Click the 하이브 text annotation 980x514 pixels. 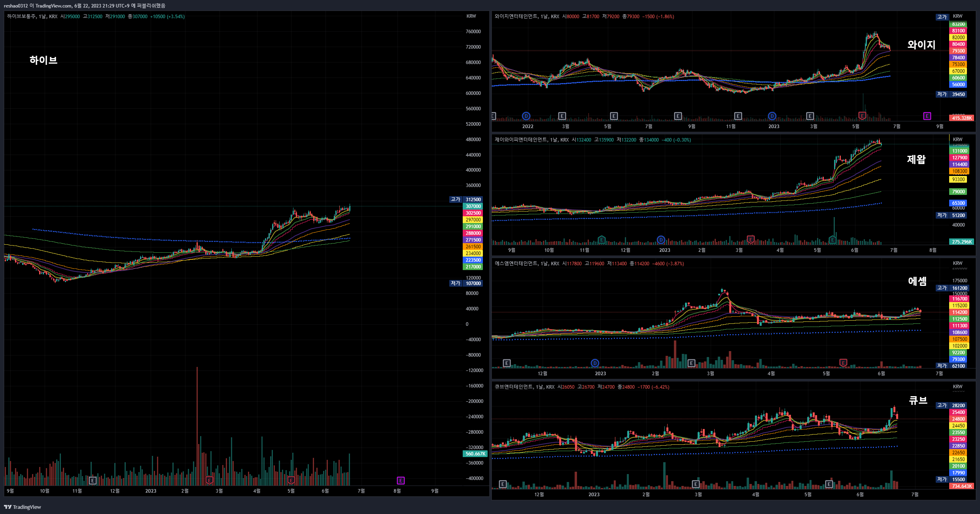click(44, 60)
